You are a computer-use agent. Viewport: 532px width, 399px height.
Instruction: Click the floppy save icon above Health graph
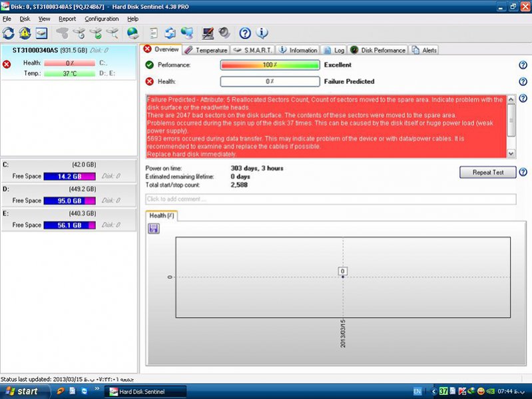154,228
